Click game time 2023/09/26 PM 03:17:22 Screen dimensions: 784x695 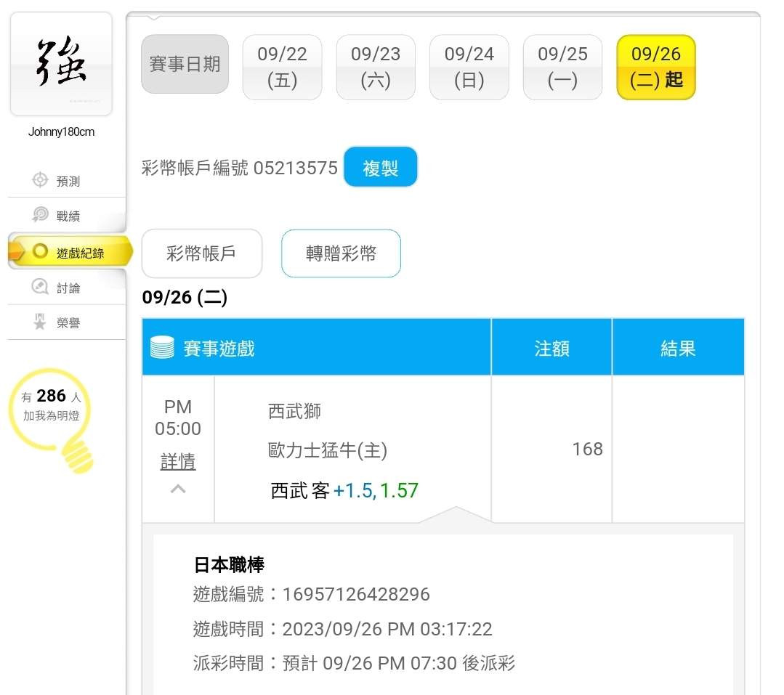[x=387, y=628]
